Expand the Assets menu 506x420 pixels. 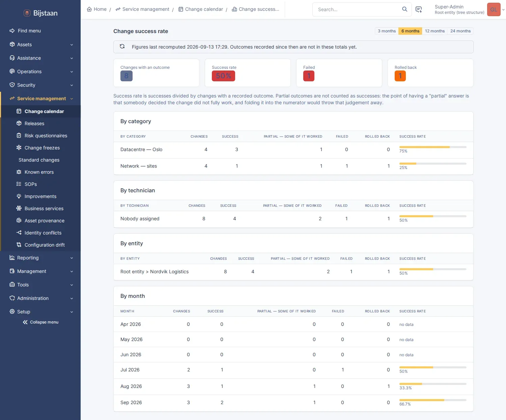40,45
